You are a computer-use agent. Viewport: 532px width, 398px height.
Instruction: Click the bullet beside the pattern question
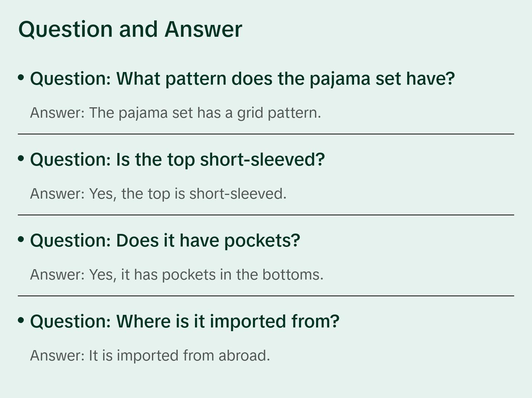[21, 78]
